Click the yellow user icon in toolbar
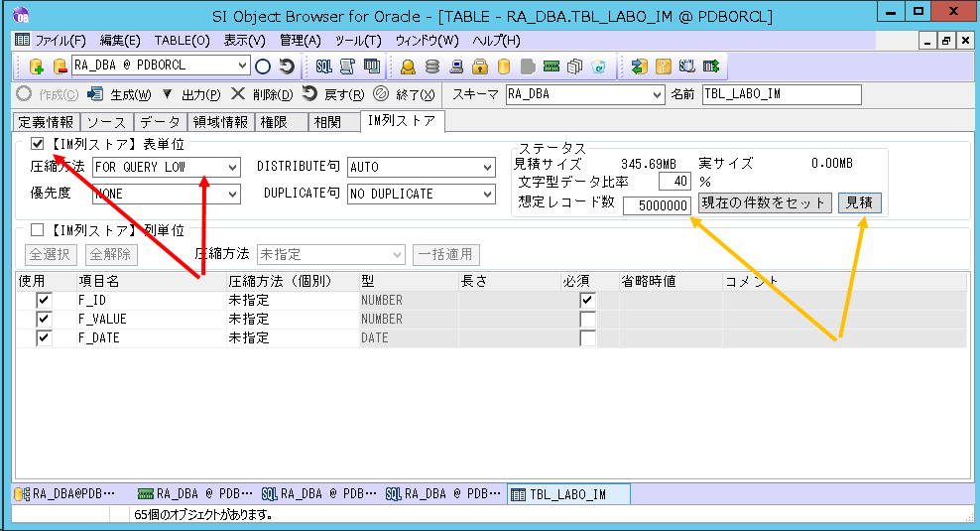Screen dimensions: 980x531 [x=408, y=66]
